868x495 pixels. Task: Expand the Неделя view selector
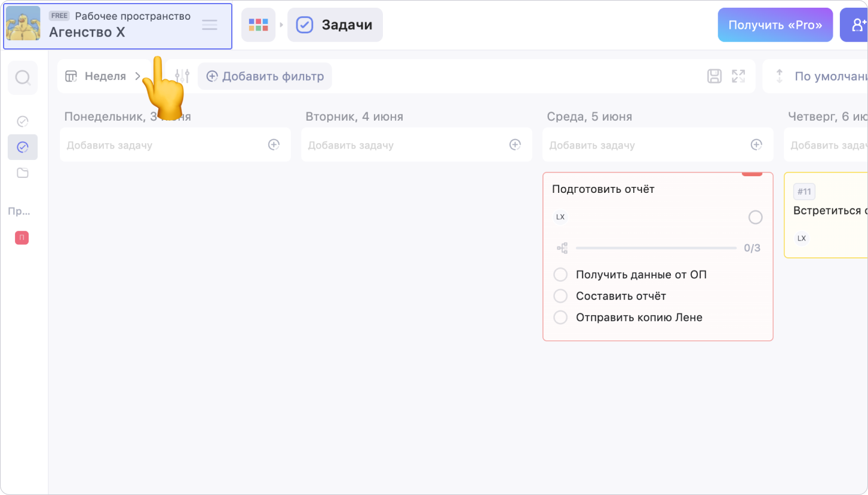coord(104,76)
